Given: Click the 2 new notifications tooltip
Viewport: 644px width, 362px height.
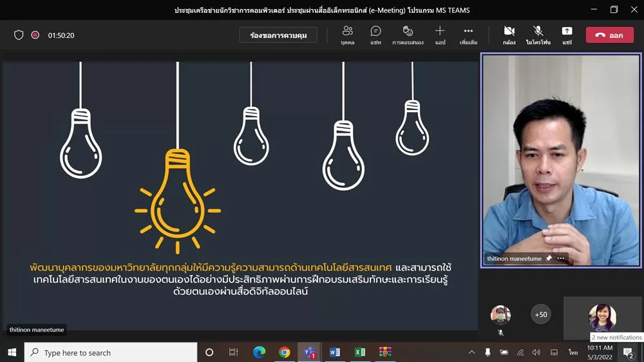Looking at the screenshot, I should coord(616,338).
